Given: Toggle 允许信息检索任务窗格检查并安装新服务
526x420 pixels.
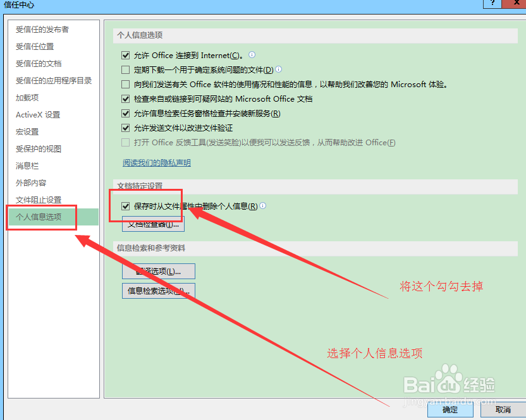Looking at the screenshot, I should (x=125, y=113).
